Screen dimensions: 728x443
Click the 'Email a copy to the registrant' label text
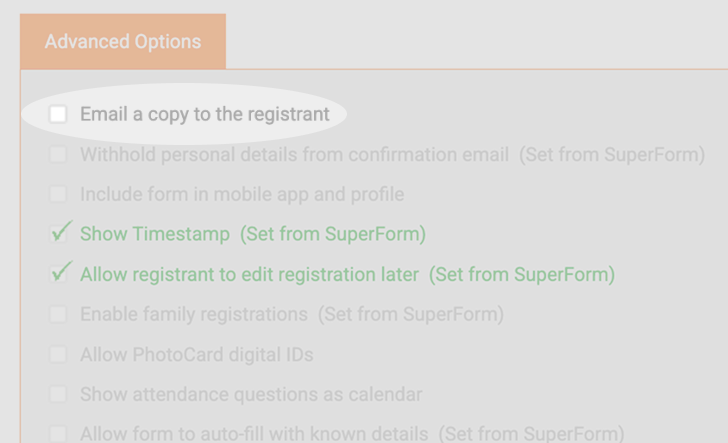click(205, 115)
